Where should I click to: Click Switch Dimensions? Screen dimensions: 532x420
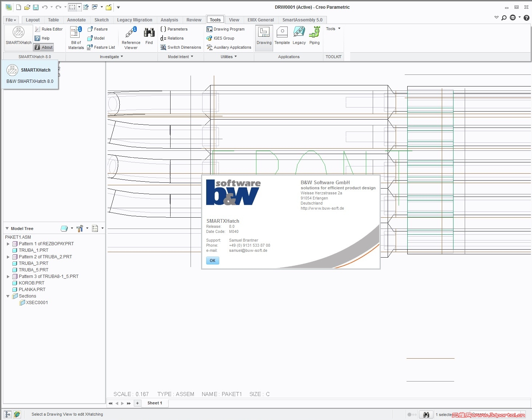pyautogui.click(x=181, y=47)
